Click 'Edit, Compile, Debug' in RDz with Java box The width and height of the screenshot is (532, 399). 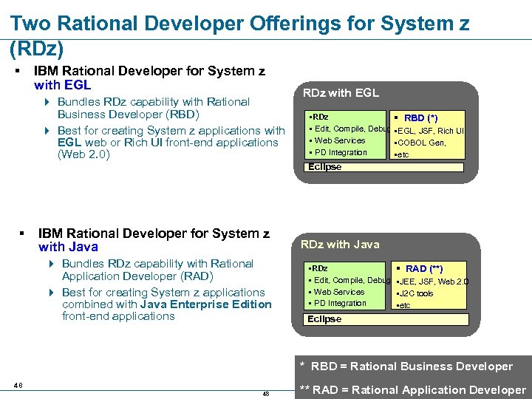352,280
